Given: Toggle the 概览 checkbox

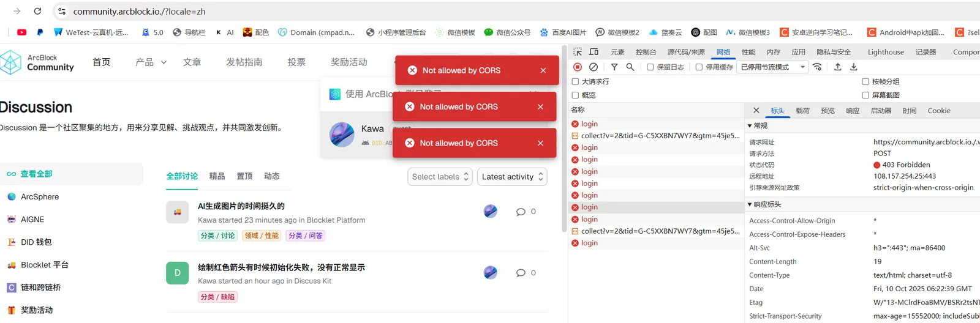Looking at the screenshot, I should pyautogui.click(x=575, y=95).
